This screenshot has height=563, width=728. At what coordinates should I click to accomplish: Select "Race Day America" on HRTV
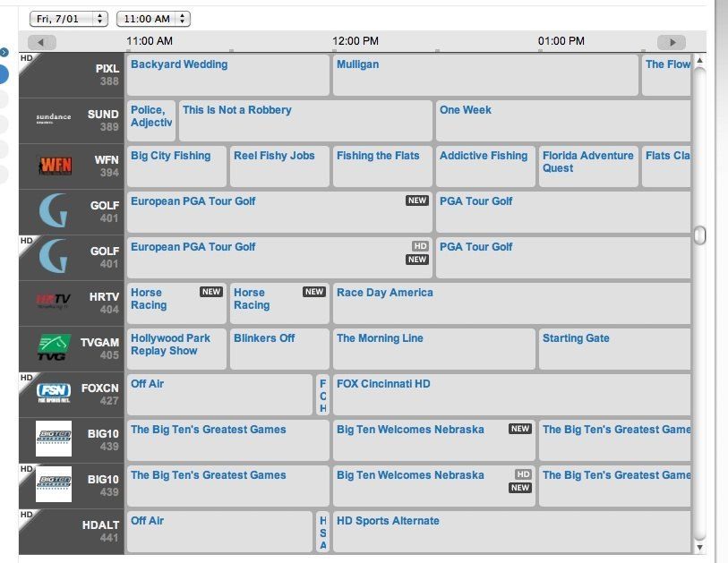click(385, 293)
